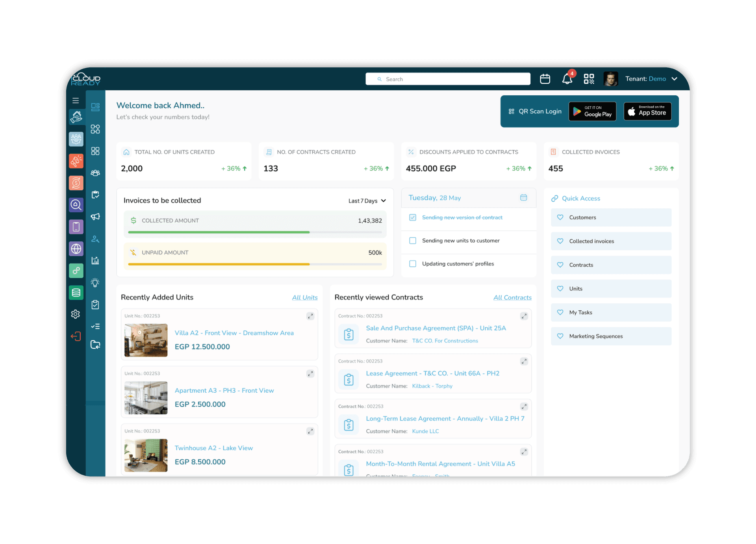Open the QR code scanner in the header
This screenshot has height=544, width=756.
(589, 79)
